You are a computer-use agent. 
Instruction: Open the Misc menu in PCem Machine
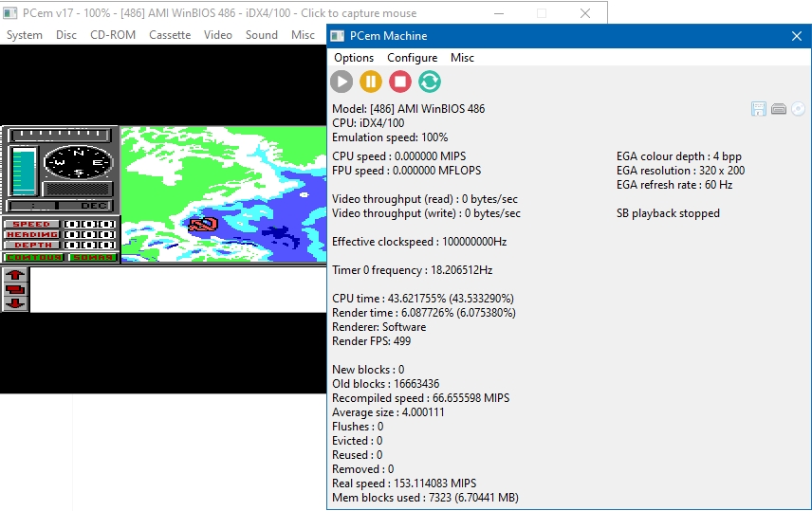462,58
